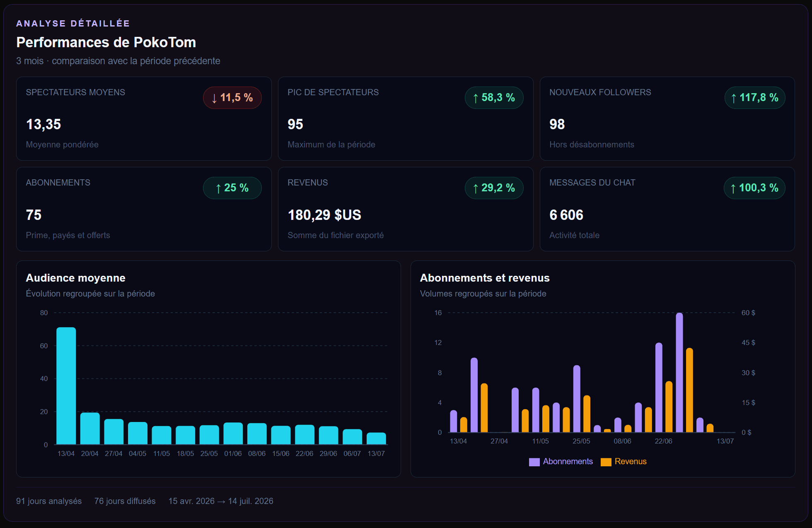Viewport: 812px width, 528px height.
Task: Click the orange Revenus legend swatch
Action: tap(606, 462)
